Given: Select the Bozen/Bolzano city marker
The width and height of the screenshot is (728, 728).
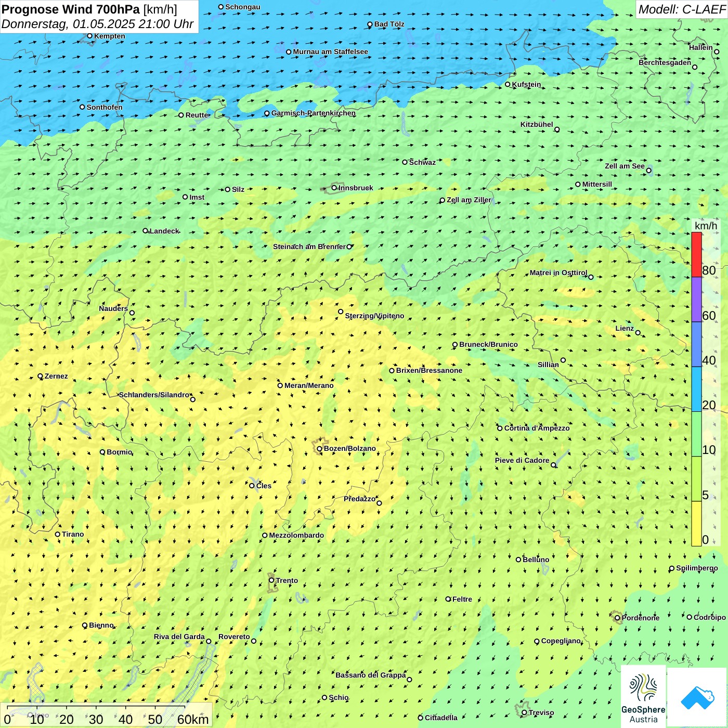Looking at the screenshot, I should click(319, 448).
